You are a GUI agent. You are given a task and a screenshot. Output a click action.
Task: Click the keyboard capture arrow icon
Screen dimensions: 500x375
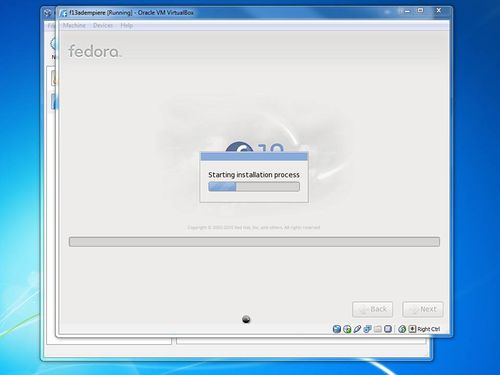(x=412, y=329)
